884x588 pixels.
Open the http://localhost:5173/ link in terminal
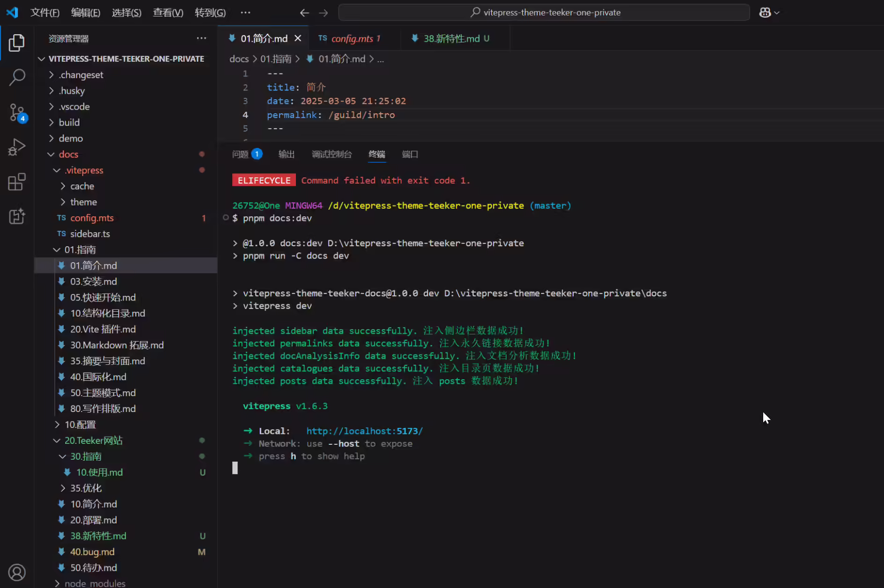[364, 431]
